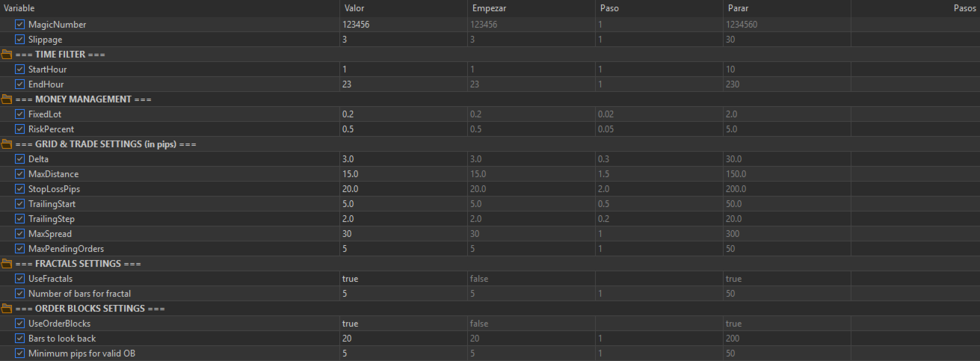Sort by the Variable column header
Viewport: 980px width, 361px height.
click(169, 7)
